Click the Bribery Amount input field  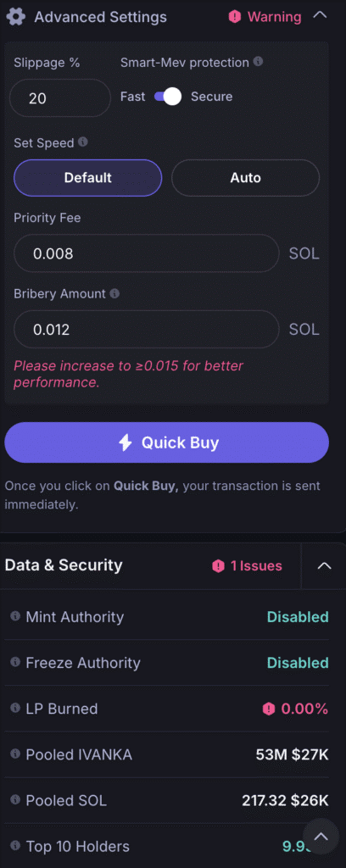pyautogui.click(x=147, y=330)
